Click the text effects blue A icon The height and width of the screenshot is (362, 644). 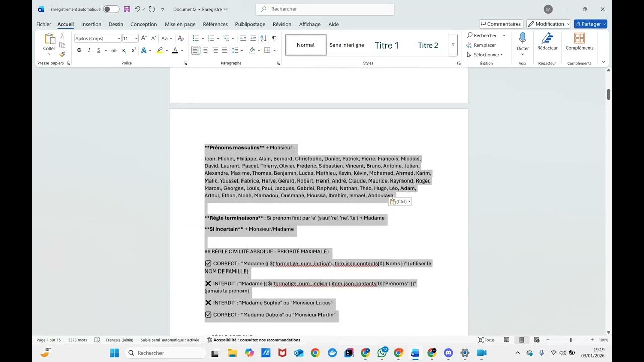pyautogui.click(x=144, y=50)
